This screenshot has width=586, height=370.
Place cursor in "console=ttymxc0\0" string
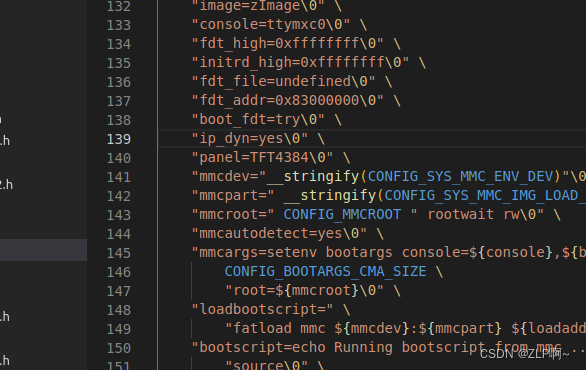click(x=271, y=25)
